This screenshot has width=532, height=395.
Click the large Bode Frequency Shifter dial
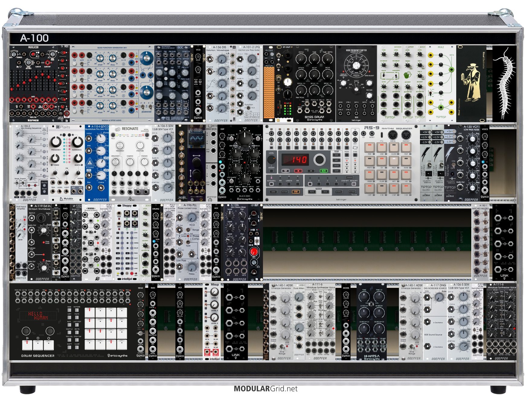[356, 65]
